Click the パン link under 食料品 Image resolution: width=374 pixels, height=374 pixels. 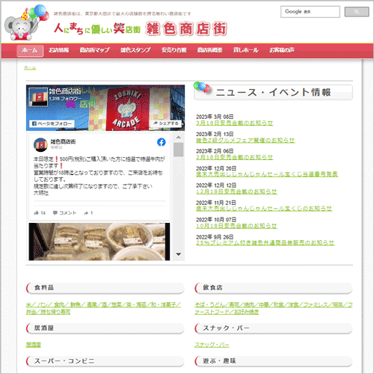coord(43,305)
